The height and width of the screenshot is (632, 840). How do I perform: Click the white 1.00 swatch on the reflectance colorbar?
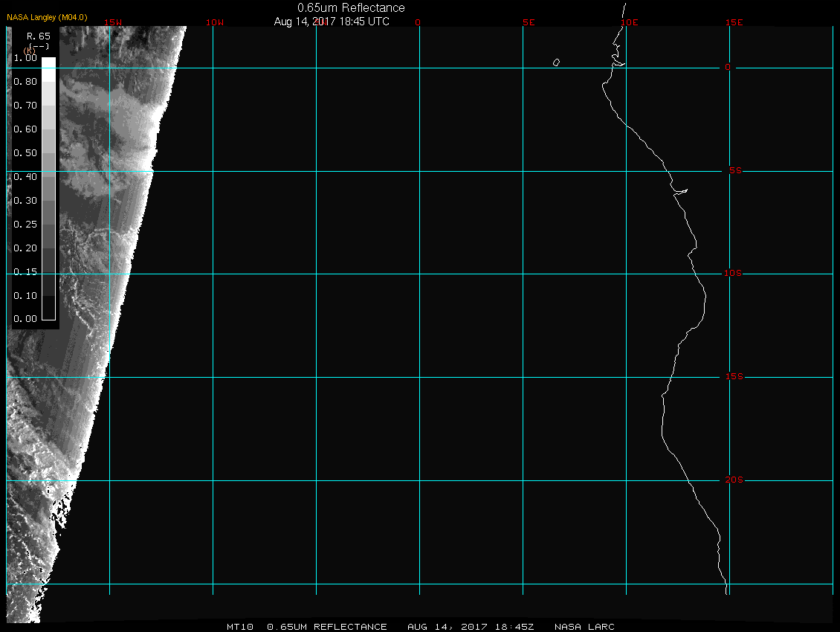[48, 63]
